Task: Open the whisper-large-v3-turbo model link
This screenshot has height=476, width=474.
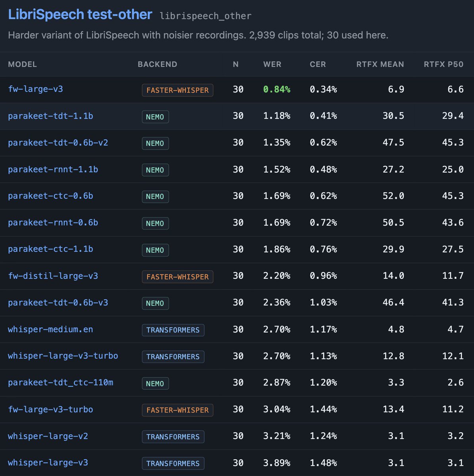Action: (63, 356)
